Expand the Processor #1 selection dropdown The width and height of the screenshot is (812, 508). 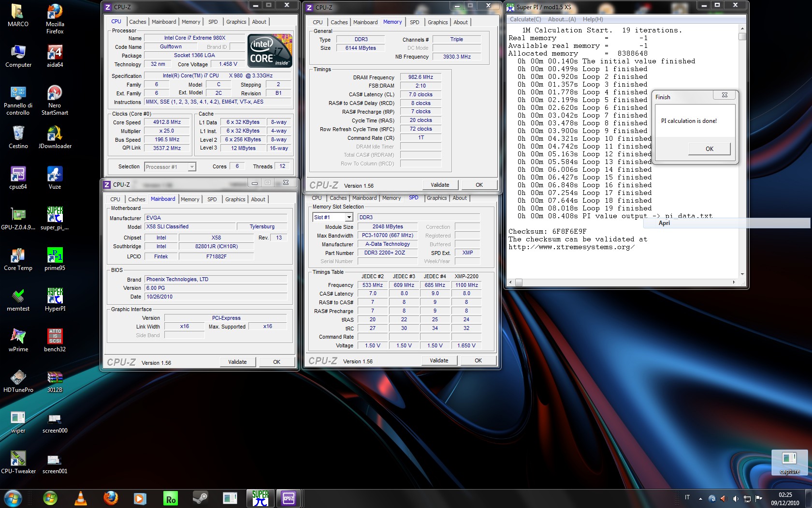[x=192, y=167]
